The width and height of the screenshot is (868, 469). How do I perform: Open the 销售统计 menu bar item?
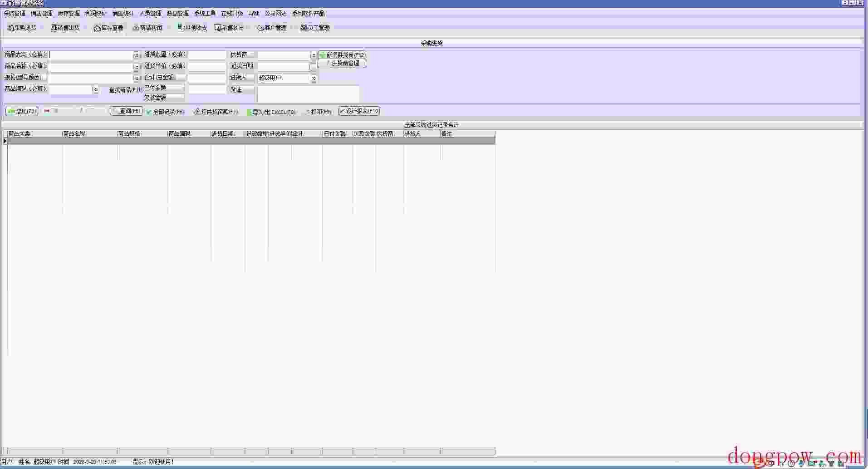tap(123, 14)
